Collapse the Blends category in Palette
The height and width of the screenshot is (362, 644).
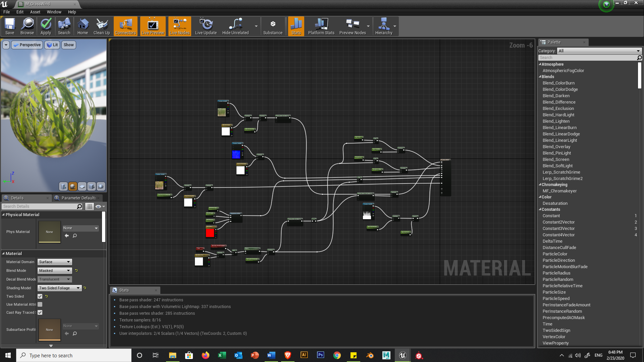pyautogui.click(x=540, y=77)
